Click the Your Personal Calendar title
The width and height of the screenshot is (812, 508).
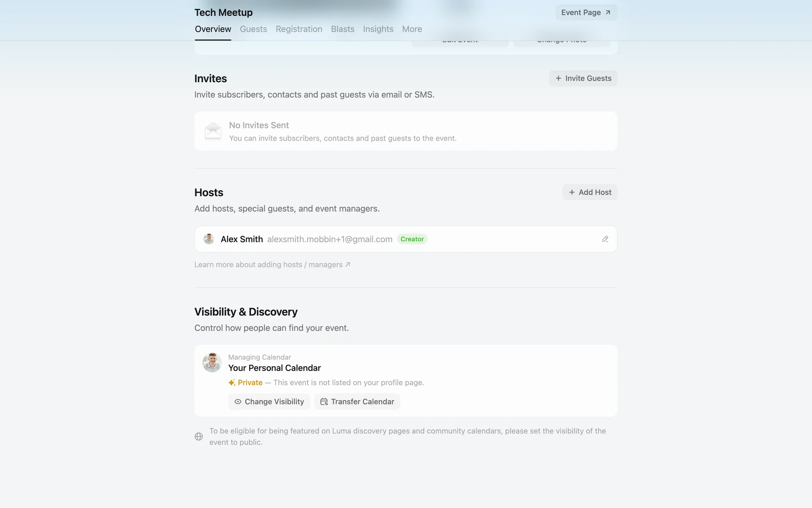point(274,368)
